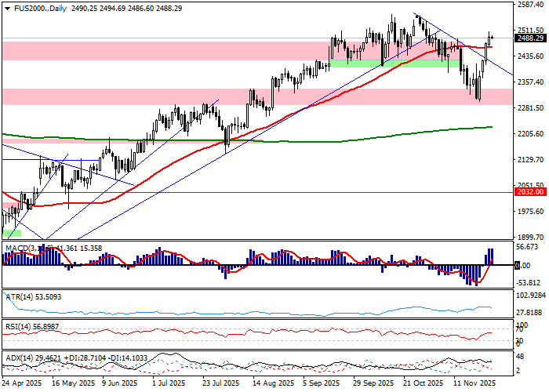Click the red 2032.00 price level tag
Image resolution: width=549 pixels, height=392 pixels.
(530, 191)
